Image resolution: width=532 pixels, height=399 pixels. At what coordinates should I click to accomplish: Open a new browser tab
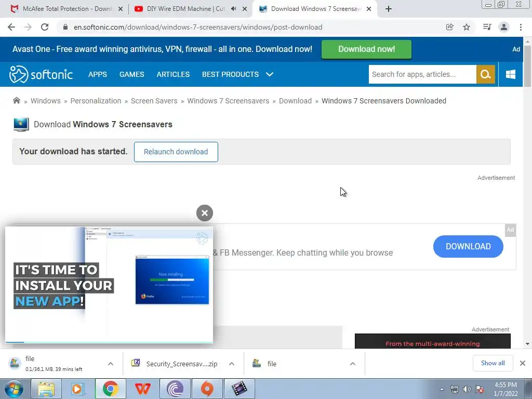[x=389, y=9]
